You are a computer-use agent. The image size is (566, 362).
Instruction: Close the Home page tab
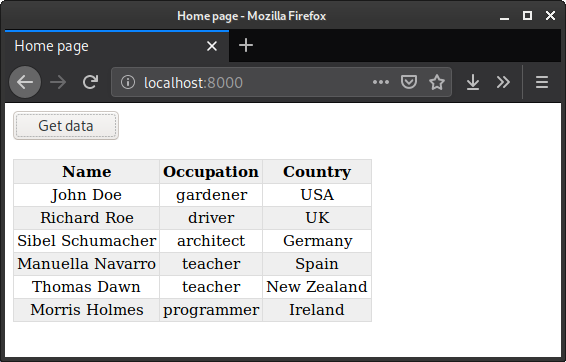coord(212,46)
